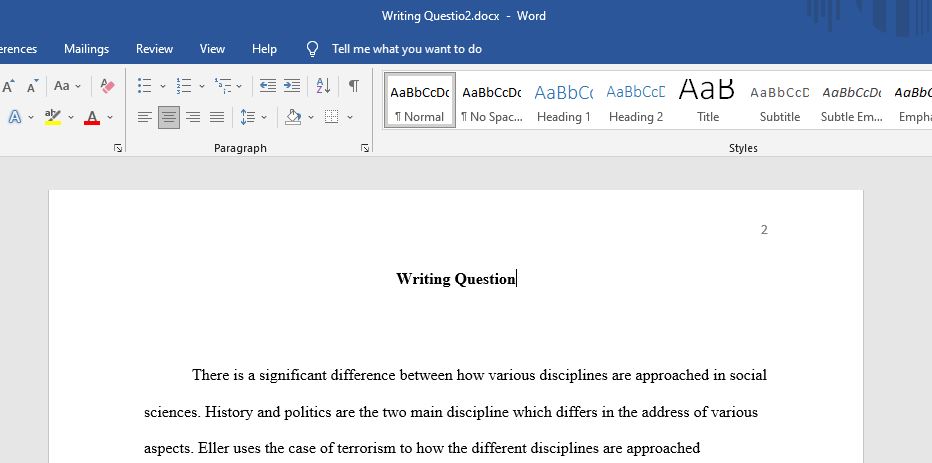Apply text effects with outlined A icon
The width and height of the screenshot is (932, 463).
point(15,117)
